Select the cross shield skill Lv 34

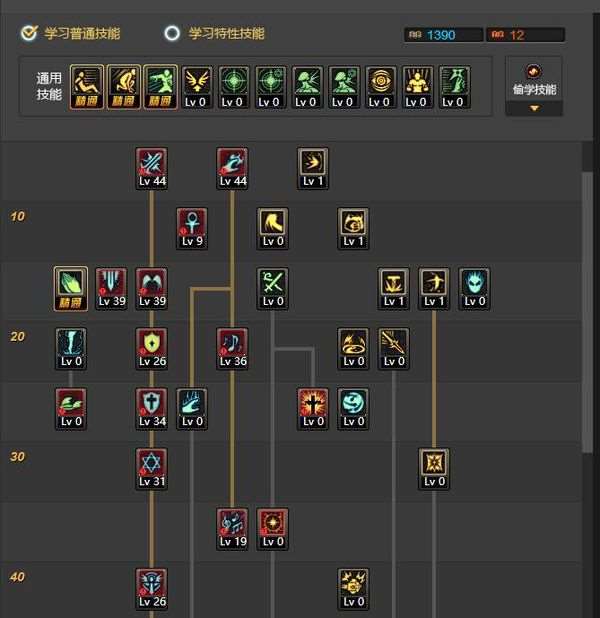152,408
